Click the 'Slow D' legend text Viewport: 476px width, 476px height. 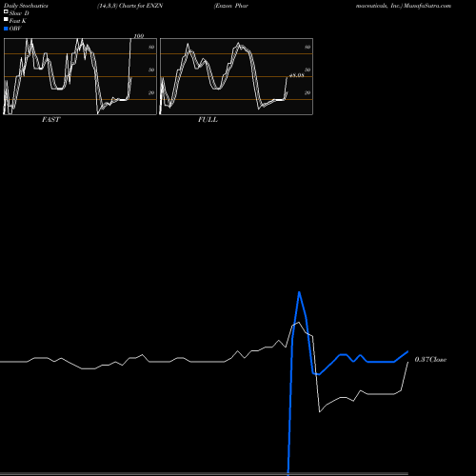pos(19,13)
